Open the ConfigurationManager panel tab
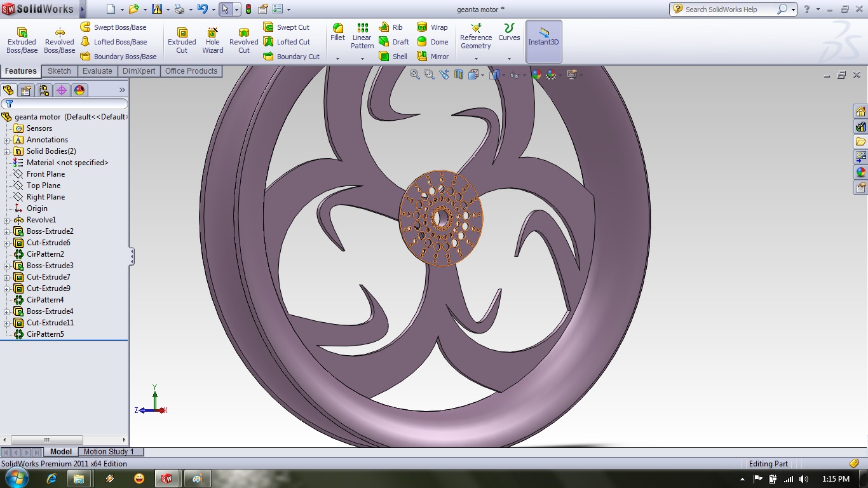The width and height of the screenshot is (868, 488). (x=44, y=90)
